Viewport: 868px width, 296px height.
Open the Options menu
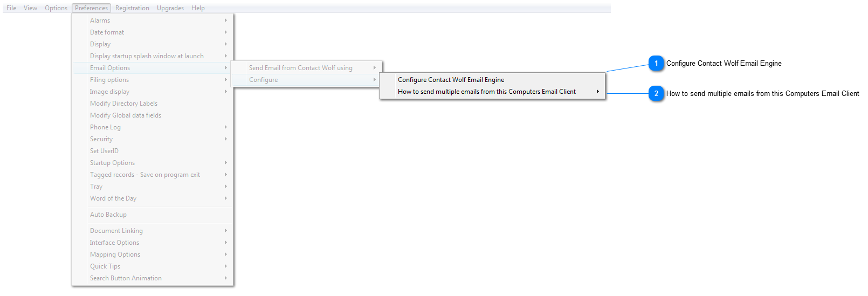click(x=56, y=8)
